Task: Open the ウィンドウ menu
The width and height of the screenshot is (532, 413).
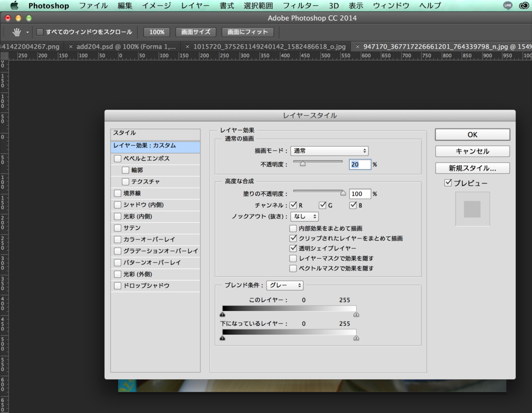Action: coord(391,5)
